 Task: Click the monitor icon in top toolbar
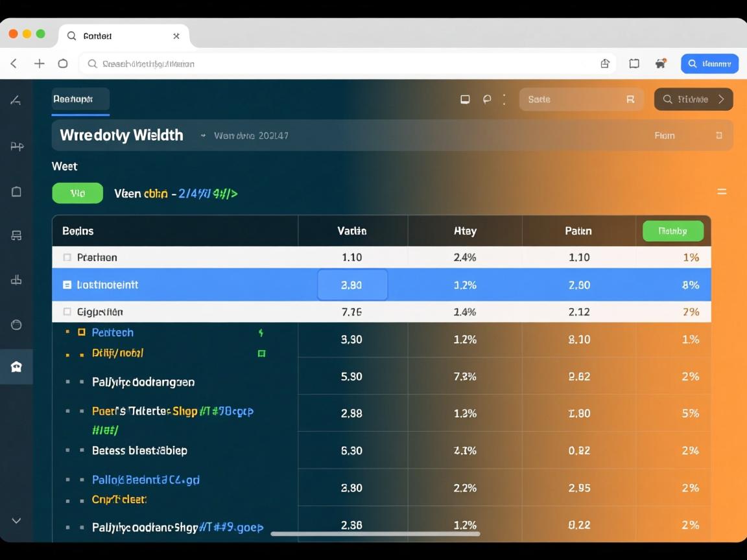click(465, 99)
